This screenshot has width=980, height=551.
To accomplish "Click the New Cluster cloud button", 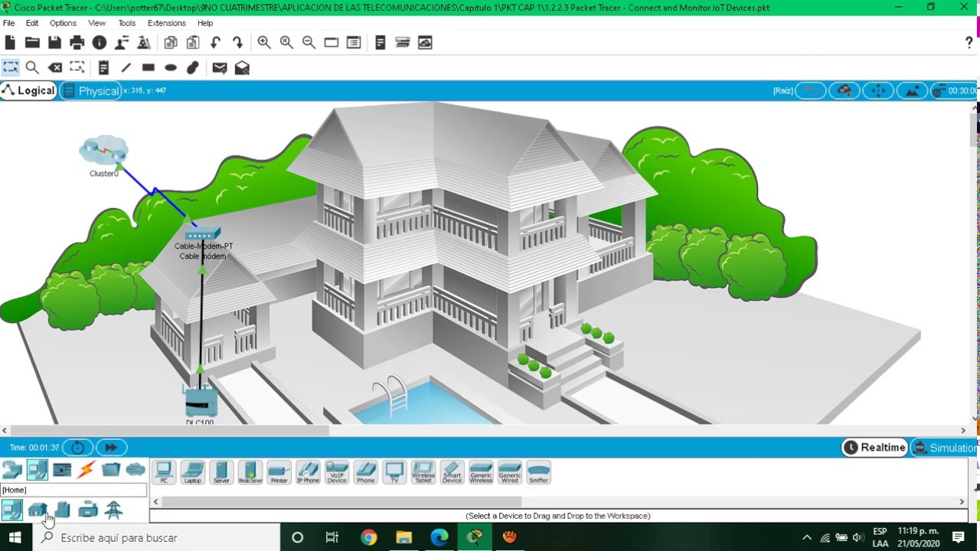I will [844, 91].
